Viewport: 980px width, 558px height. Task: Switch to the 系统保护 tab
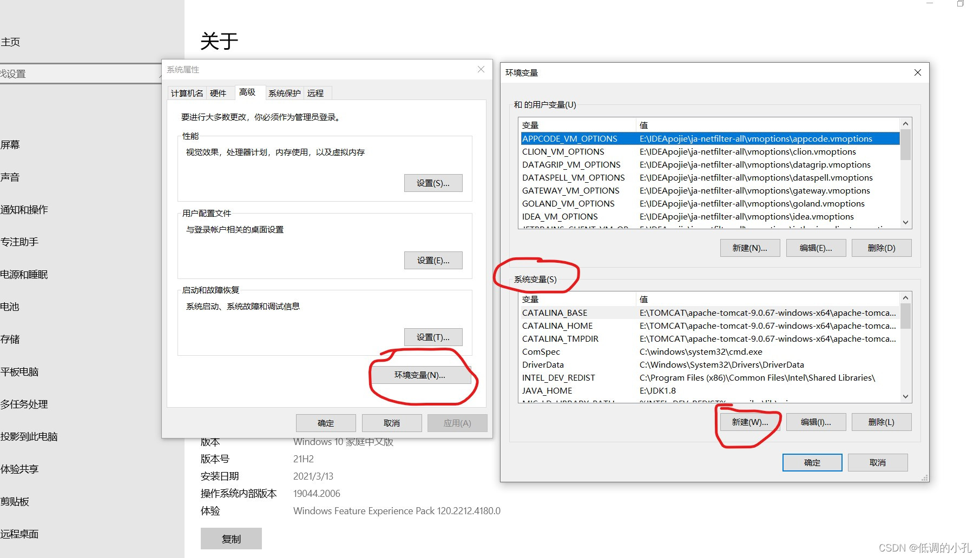pos(285,93)
